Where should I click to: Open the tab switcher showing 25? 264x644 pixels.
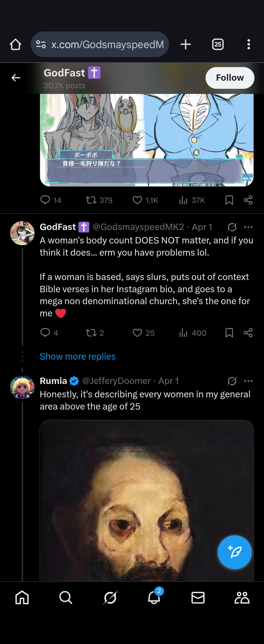coord(218,44)
